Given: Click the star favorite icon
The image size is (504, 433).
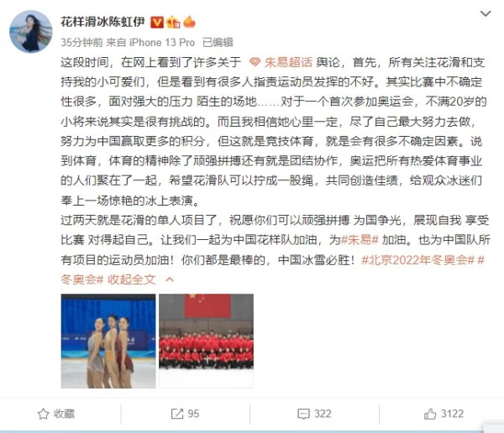Looking at the screenshot, I should tap(43, 414).
